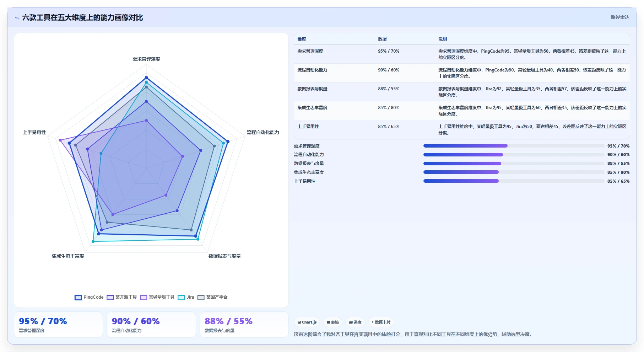Click the 进度 tag
Image resolution: width=644 pixels, height=352 pixels.
355,322
